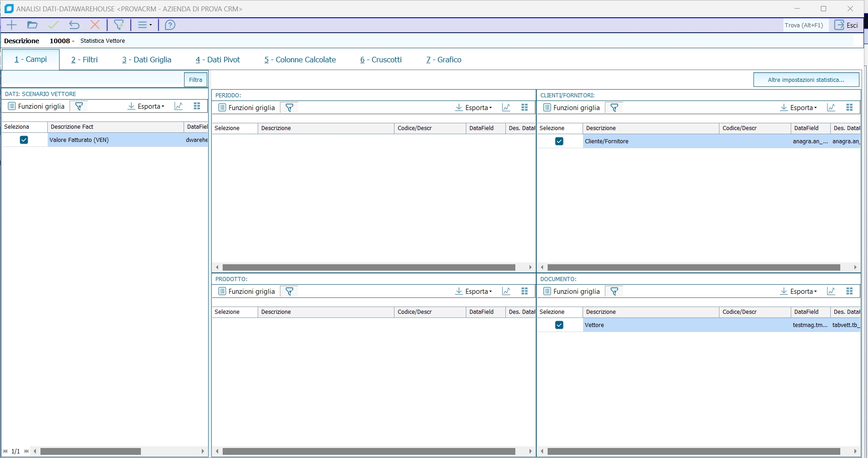This screenshot has width=868, height=458.
Task: Toggle the Cliente/Fornitore selection checkbox
Action: [559, 141]
